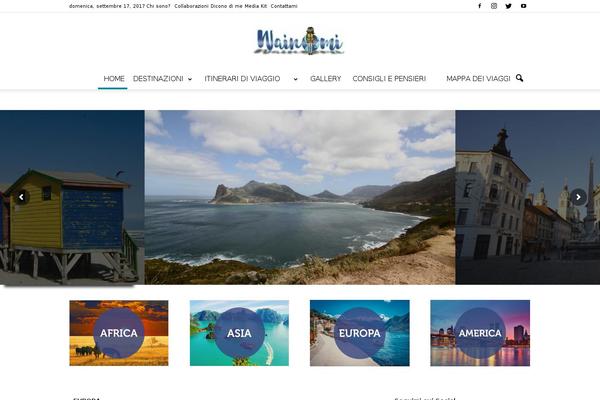Open the Facebook social icon
This screenshot has height=400, width=600.
479,6
